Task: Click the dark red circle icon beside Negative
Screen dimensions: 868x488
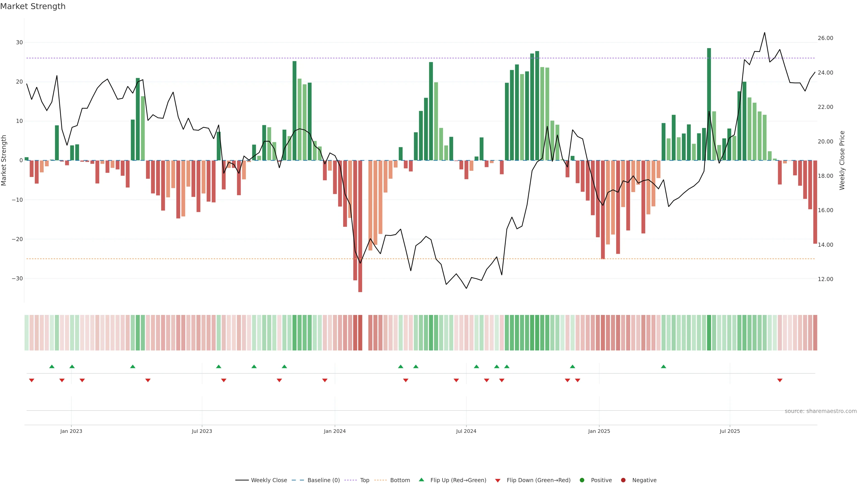Action: [x=623, y=480]
